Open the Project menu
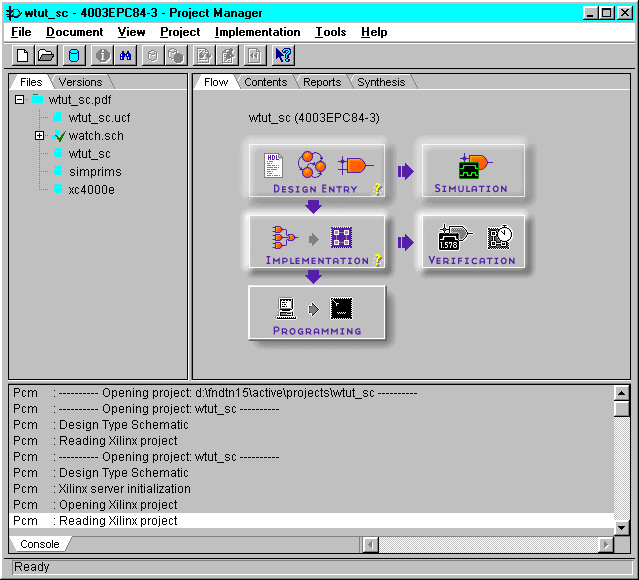 click(180, 32)
